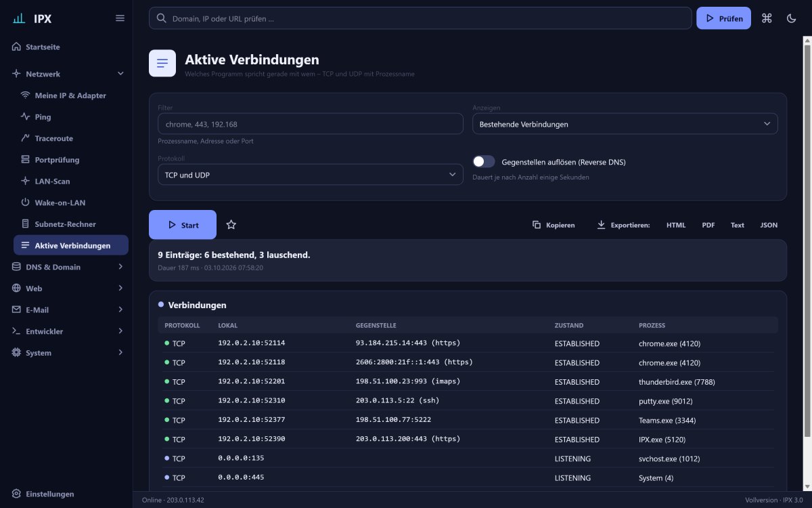Image resolution: width=812 pixels, height=508 pixels.
Task: Click the search magnifier icon
Action: 162,18
